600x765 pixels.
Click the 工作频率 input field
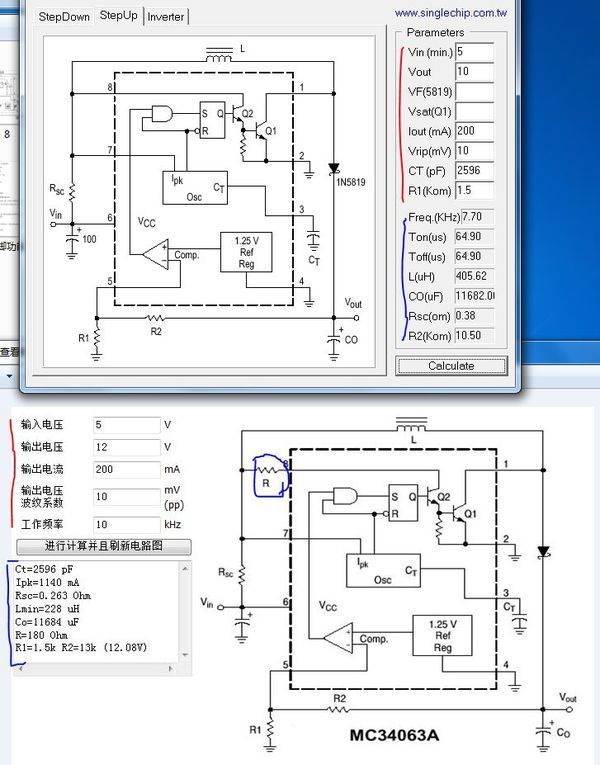(x=127, y=524)
